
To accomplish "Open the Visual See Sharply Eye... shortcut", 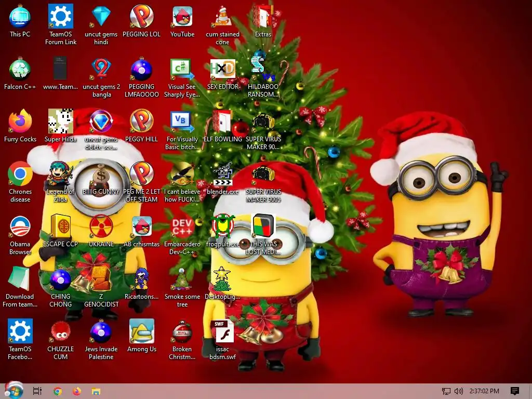I will [182, 77].
